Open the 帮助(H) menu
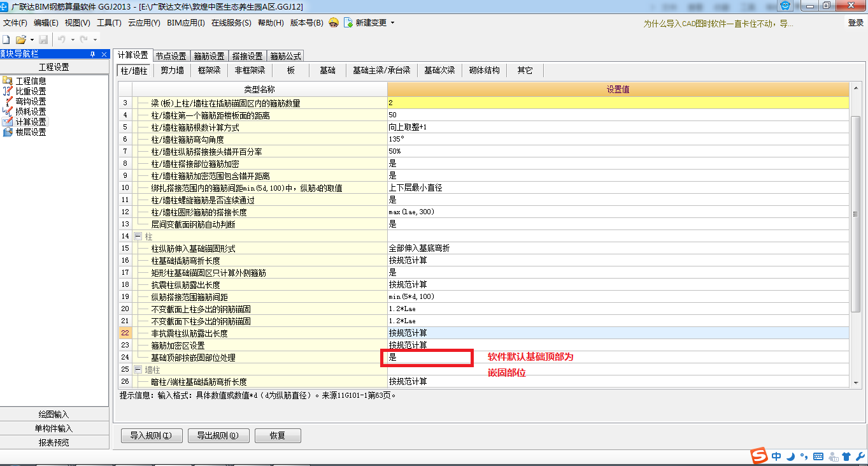Screen dimensions: 868x466 [x=271, y=23]
